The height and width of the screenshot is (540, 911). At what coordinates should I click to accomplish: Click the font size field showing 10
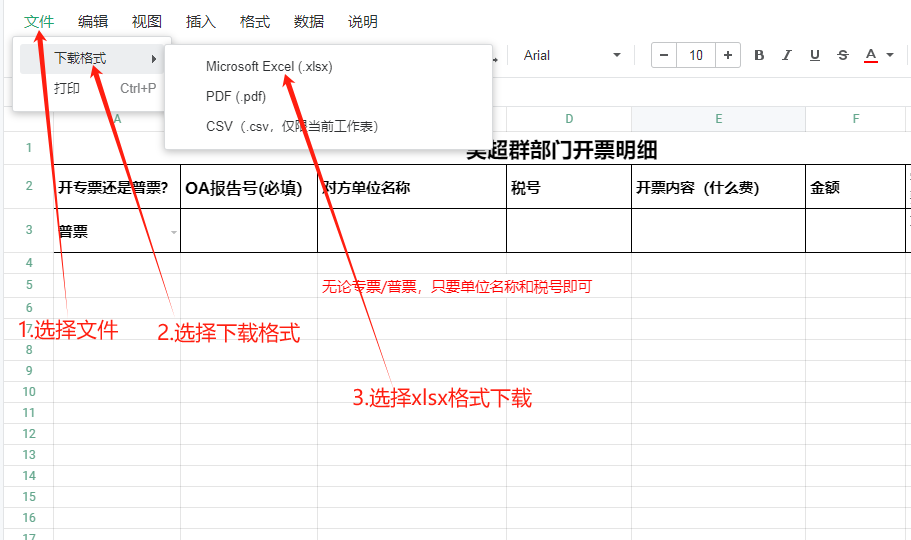tap(696, 56)
